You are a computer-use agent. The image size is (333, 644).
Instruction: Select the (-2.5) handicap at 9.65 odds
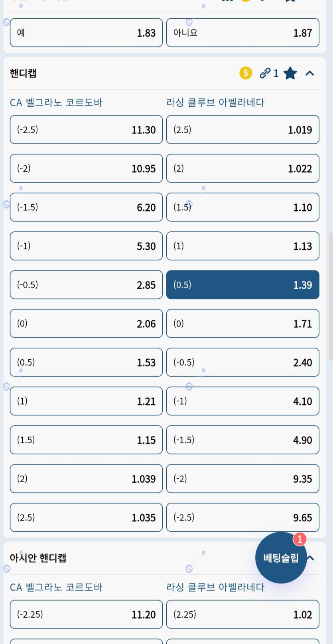click(x=242, y=517)
